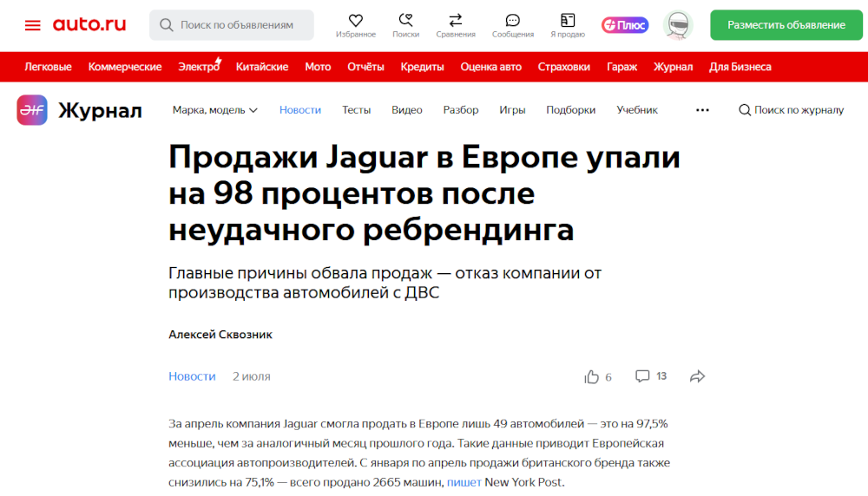868x496 pixels.
Task: Click the article headline Продажи Jaguar в Европе
Action: pyautogui.click(x=424, y=193)
